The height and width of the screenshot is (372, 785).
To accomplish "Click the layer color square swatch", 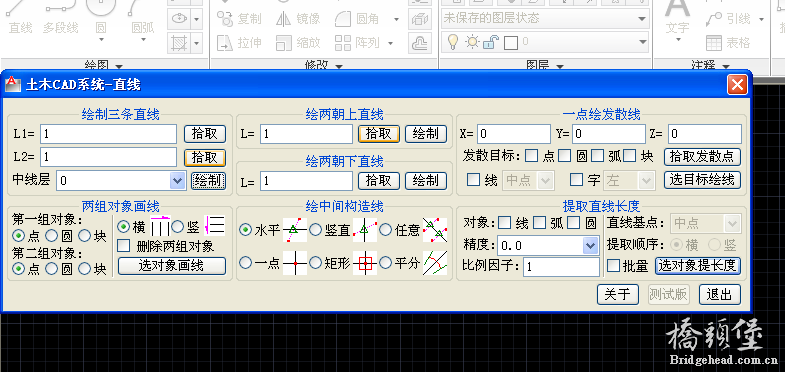I will pos(511,43).
